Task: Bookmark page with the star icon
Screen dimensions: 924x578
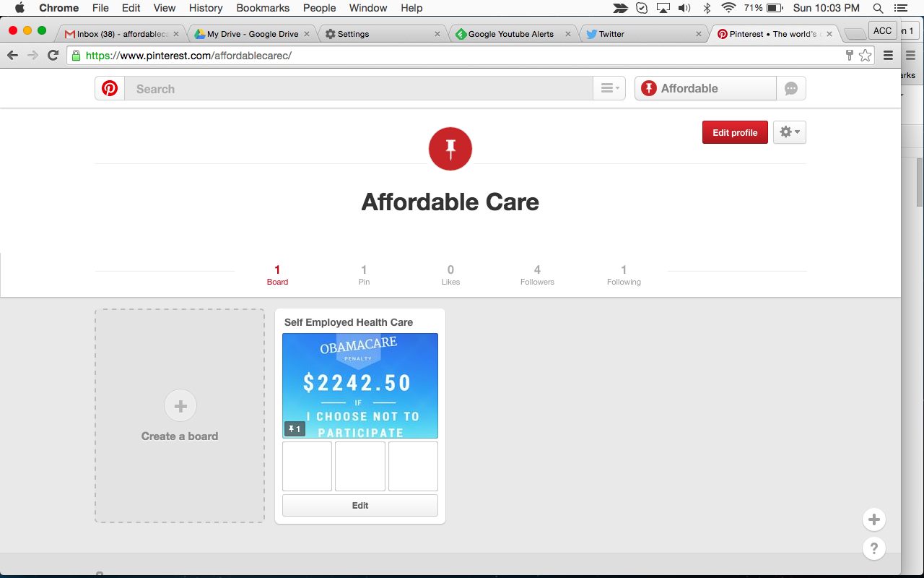Action: point(865,55)
